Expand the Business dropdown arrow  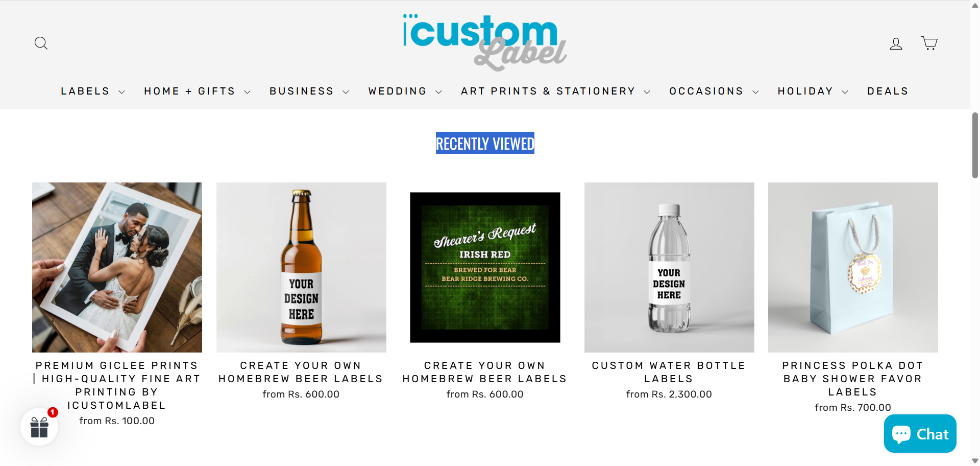346,92
